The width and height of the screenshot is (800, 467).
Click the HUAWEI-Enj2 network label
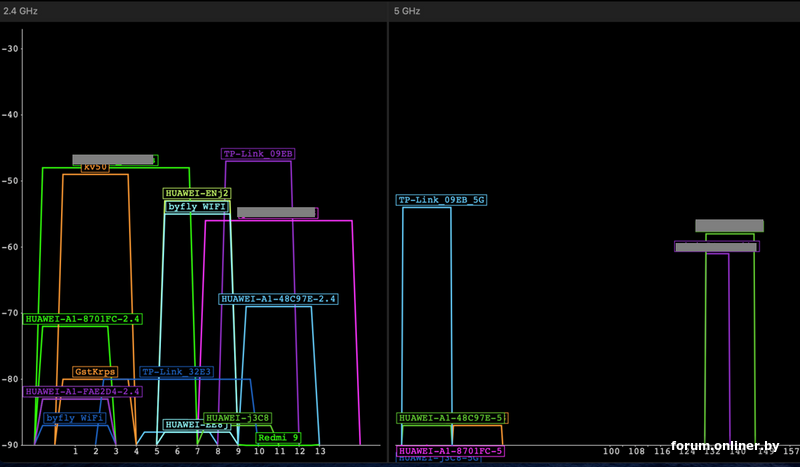coord(197,193)
